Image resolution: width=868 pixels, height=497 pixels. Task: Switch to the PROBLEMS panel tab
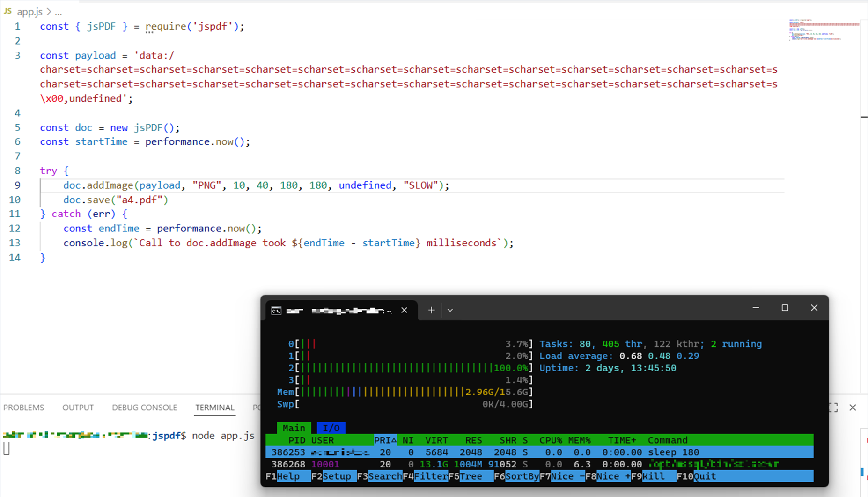[24, 408]
